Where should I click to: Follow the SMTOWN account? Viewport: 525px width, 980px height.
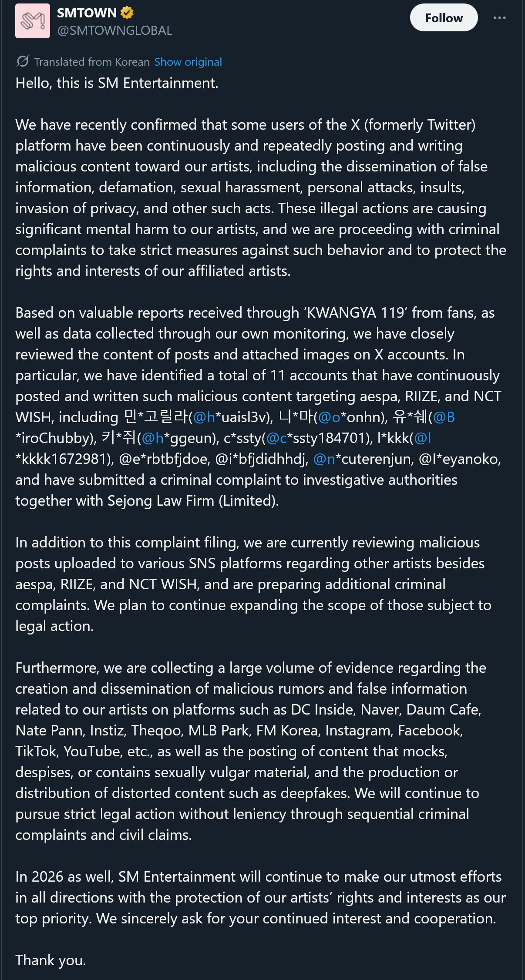443,18
